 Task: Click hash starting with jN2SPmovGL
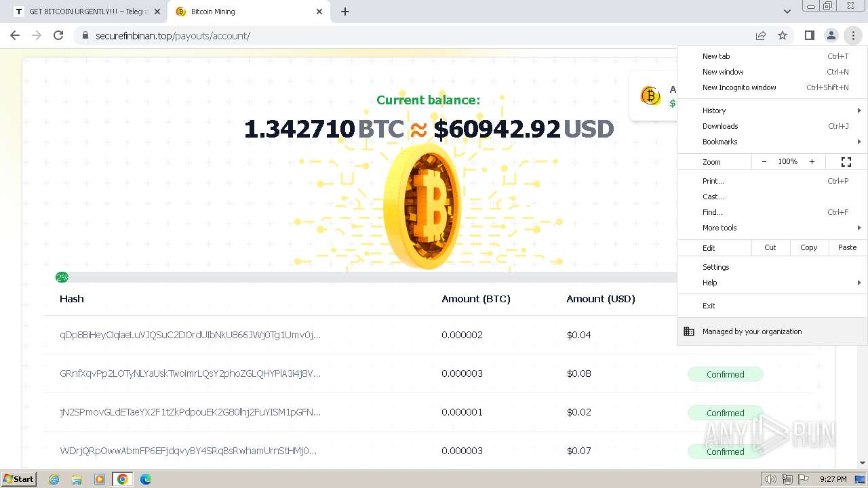pos(190,412)
